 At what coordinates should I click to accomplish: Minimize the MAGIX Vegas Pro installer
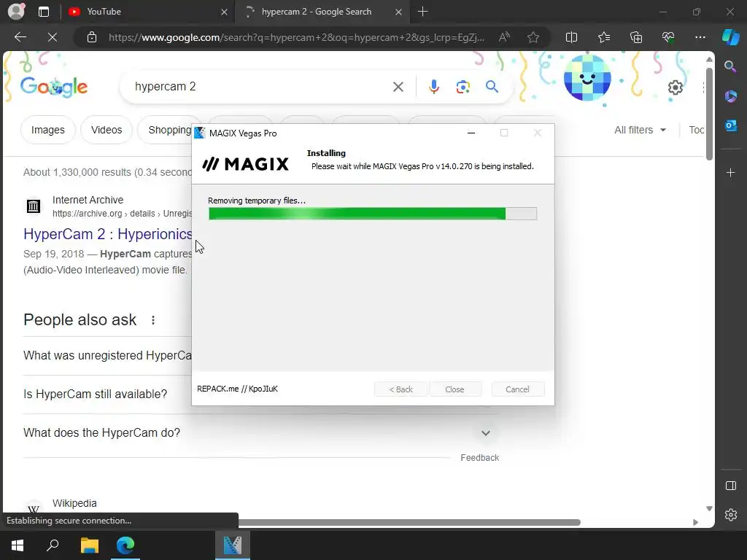tap(471, 133)
